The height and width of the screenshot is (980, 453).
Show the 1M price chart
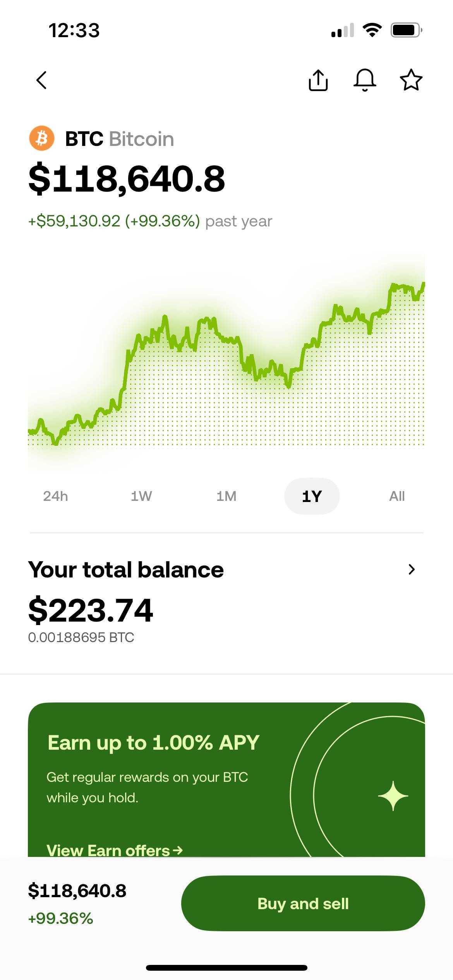tap(226, 496)
